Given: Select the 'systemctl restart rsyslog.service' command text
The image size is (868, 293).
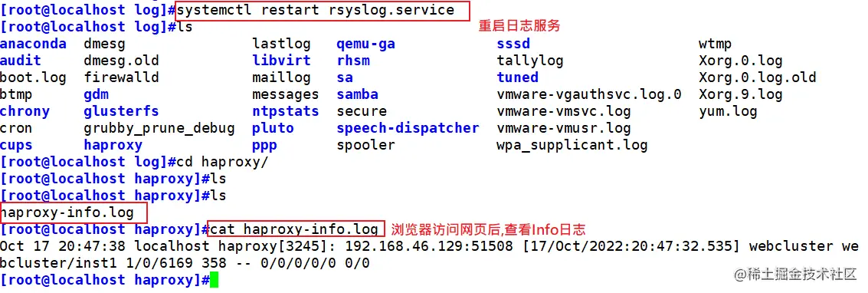Looking at the screenshot, I should click(x=316, y=10).
